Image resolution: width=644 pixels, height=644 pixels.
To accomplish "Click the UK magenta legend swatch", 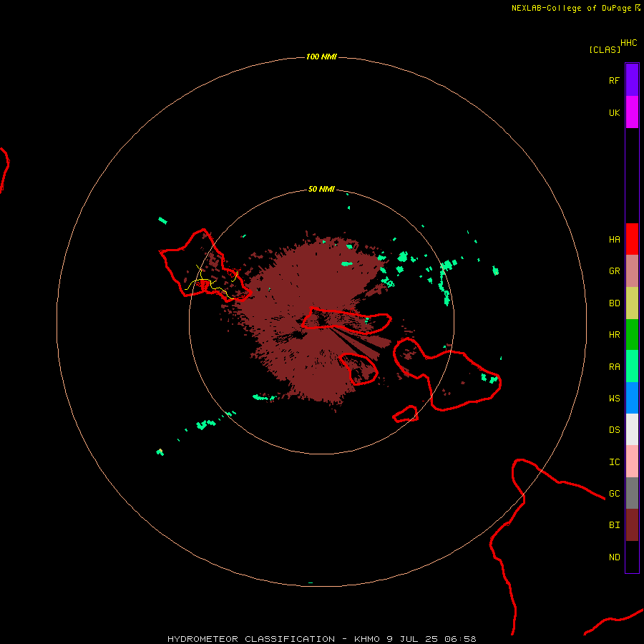I will (632, 112).
